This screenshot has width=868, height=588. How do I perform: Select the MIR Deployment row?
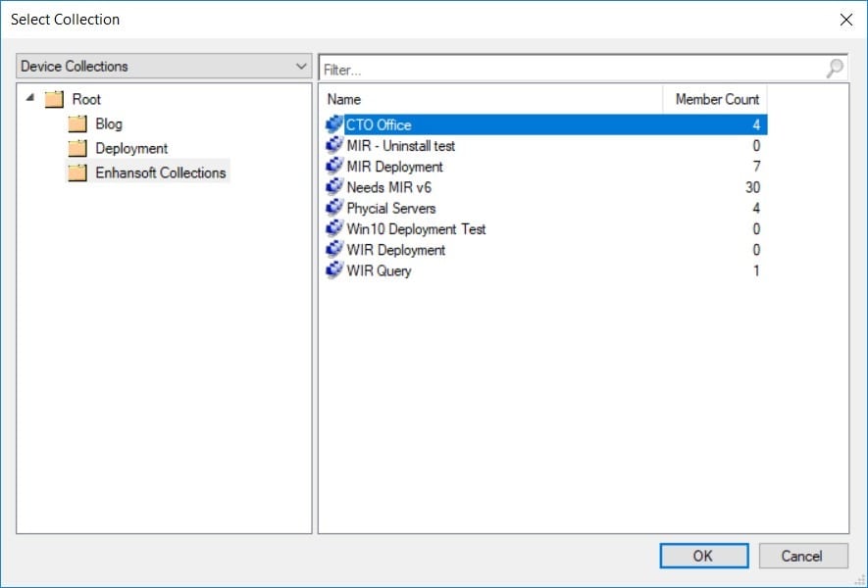click(x=546, y=166)
